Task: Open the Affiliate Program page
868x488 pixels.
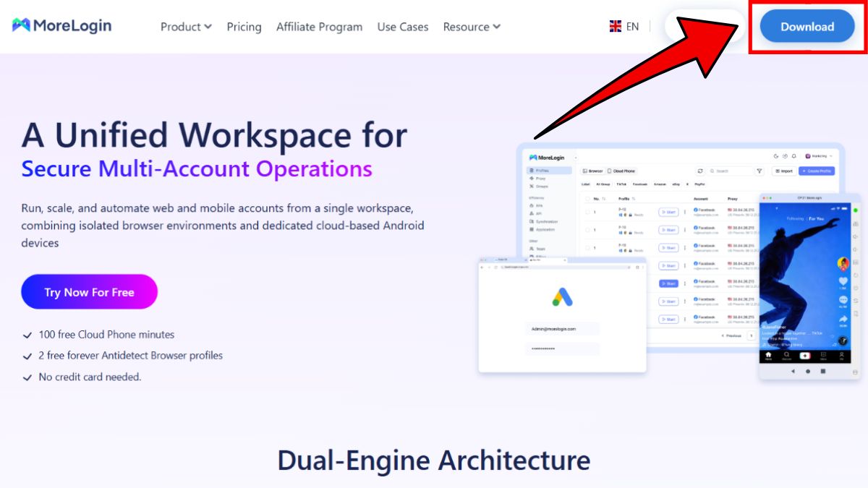Action: [319, 27]
